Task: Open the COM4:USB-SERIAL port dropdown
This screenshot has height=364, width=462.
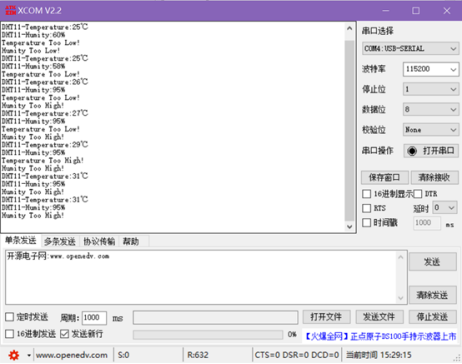Action: (410, 49)
